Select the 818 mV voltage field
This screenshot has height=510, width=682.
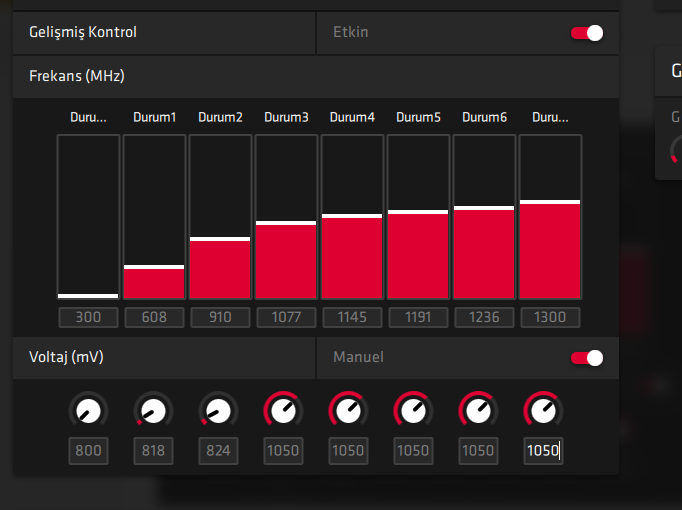(x=153, y=451)
